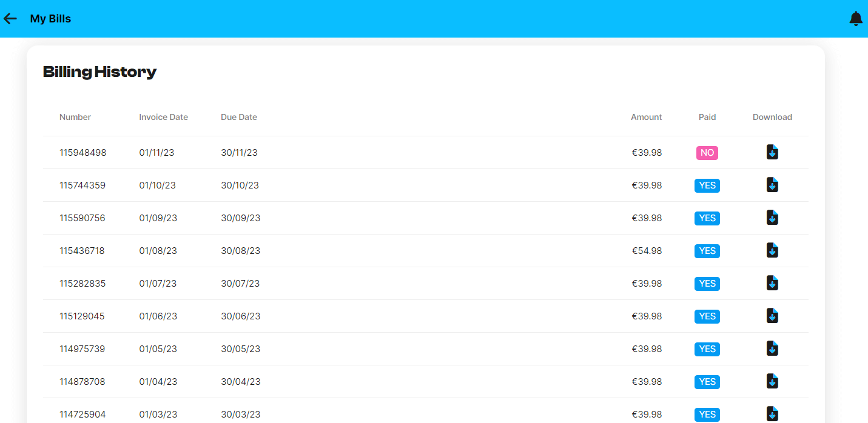Image resolution: width=868 pixels, height=423 pixels.
Task: Open the notifications bell
Action: coord(855,19)
